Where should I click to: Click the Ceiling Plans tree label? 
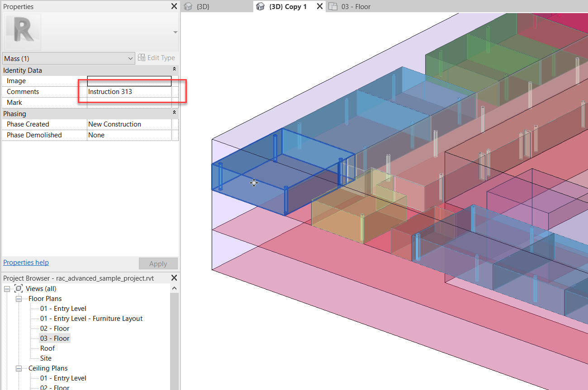click(x=48, y=368)
